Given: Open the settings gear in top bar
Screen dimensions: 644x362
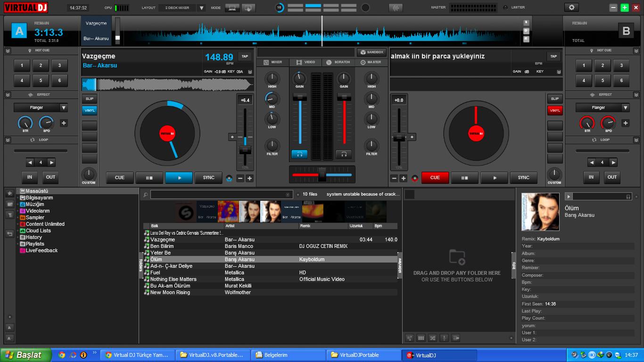Looking at the screenshot, I should pos(571,8).
